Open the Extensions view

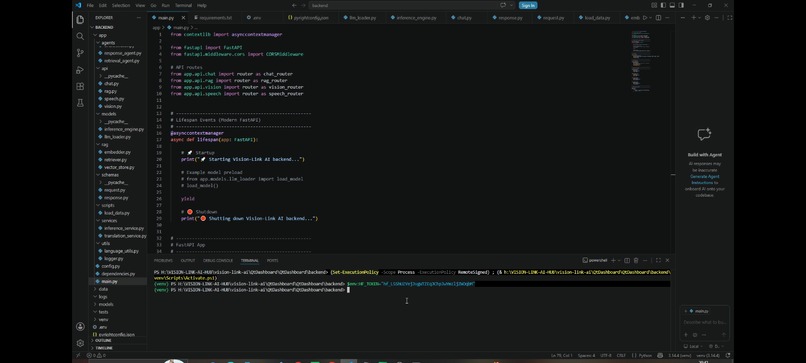click(80, 86)
